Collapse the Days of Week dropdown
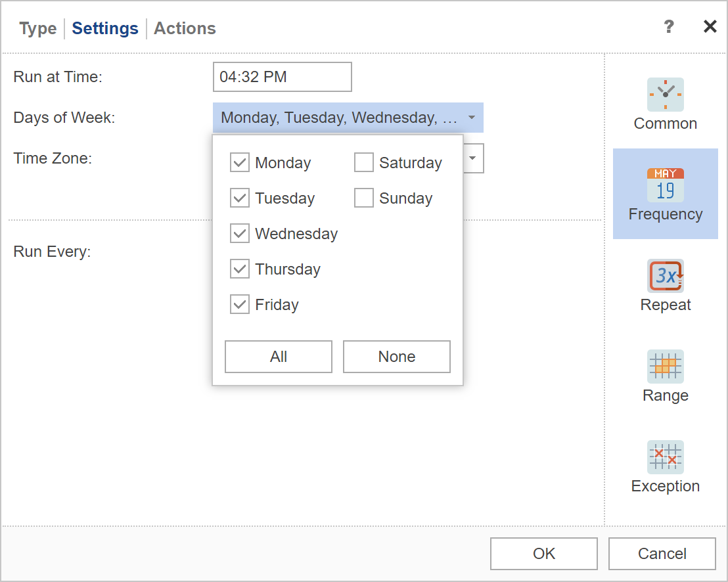728x582 pixels. click(472, 118)
